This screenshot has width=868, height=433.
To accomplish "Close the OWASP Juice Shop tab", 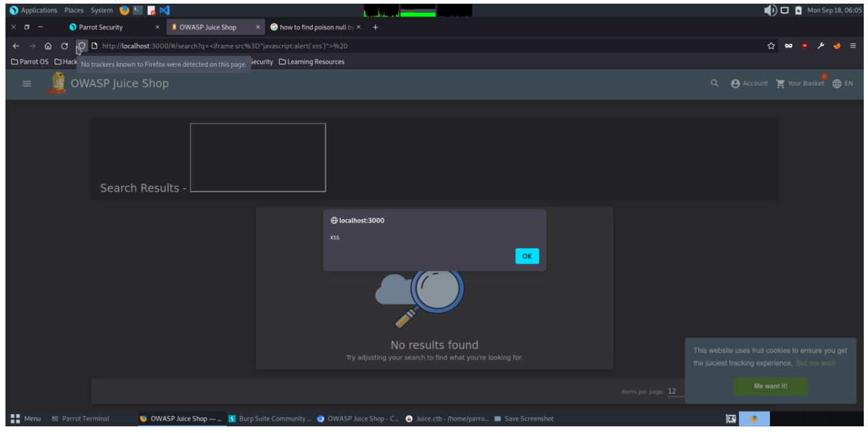I will [x=258, y=27].
